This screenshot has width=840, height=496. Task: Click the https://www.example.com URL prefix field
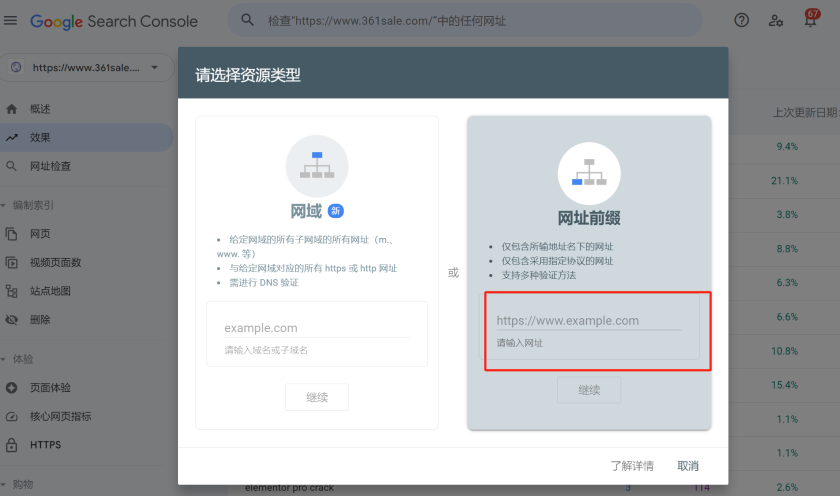click(x=589, y=321)
